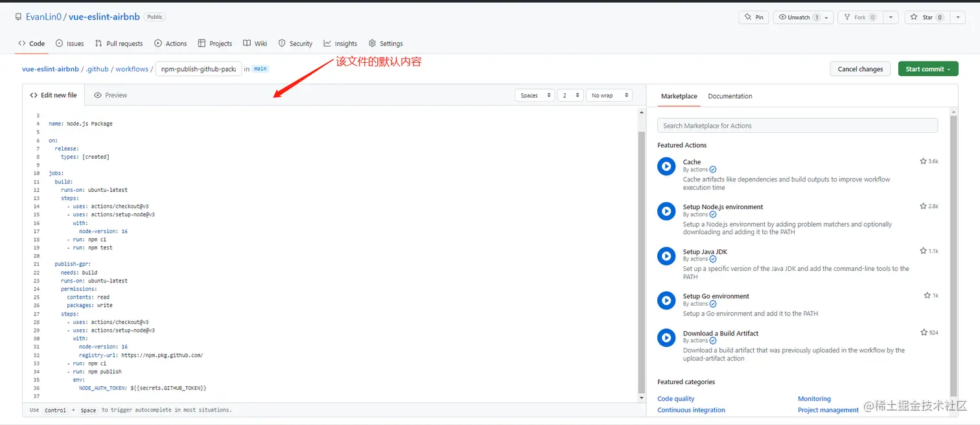This screenshot has width=980, height=425.
Task: Open the vue-eslint-airbnb repository title link
Action: [104, 17]
